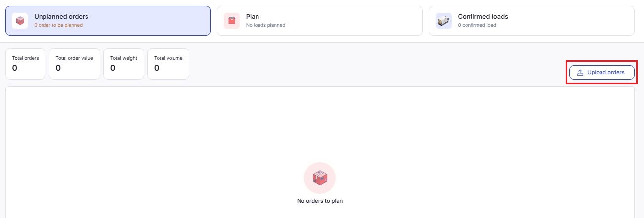Click the "0 confirmed load" subtitle
Viewport: 644px width, 218px height.
pyautogui.click(x=476, y=25)
